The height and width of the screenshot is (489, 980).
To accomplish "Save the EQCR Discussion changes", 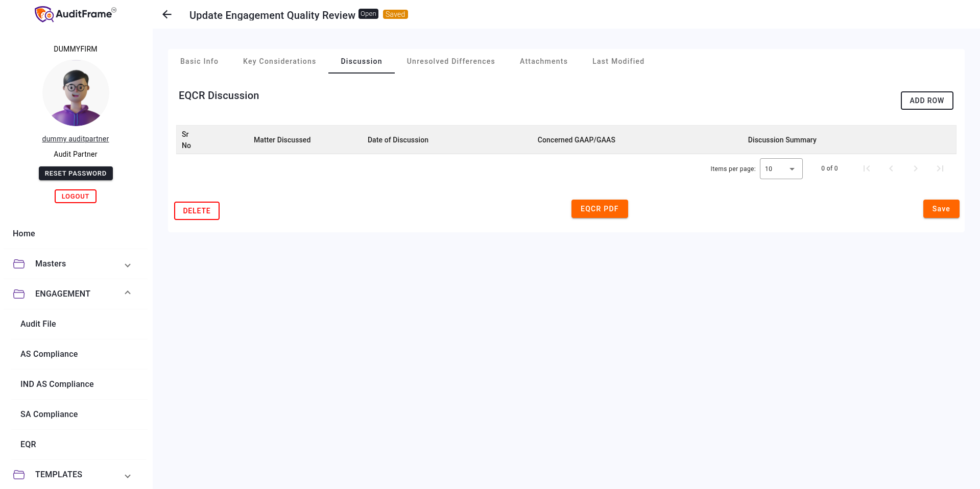I will 941,209.
